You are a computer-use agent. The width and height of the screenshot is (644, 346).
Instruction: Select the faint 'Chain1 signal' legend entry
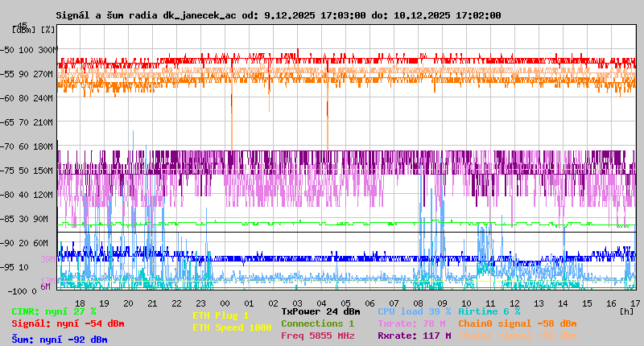518,336
